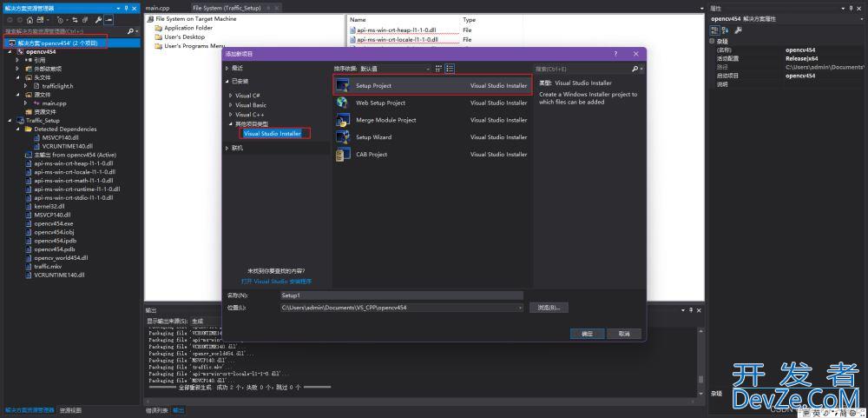Click Solution Explorer pending changes clock icon

61,20
